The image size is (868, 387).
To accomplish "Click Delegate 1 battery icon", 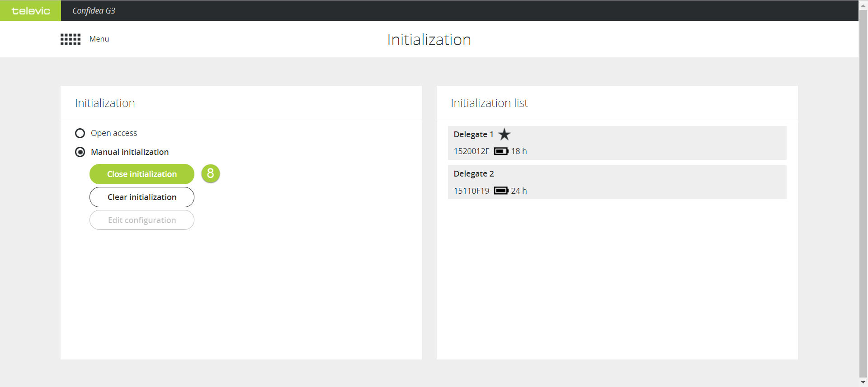I will (x=501, y=151).
